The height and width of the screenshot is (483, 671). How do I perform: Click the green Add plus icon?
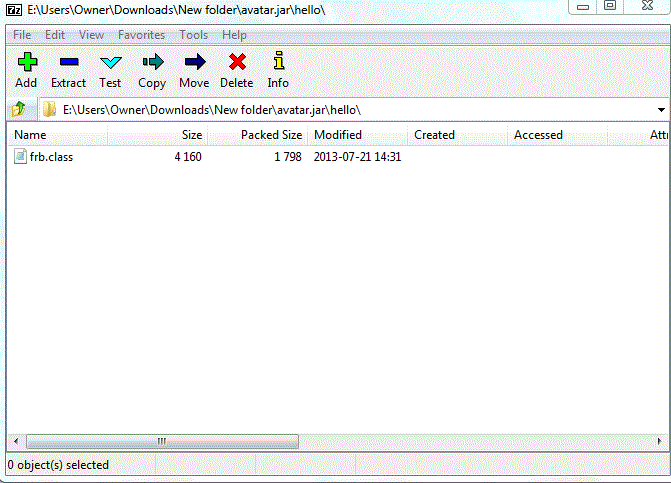point(27,62)
